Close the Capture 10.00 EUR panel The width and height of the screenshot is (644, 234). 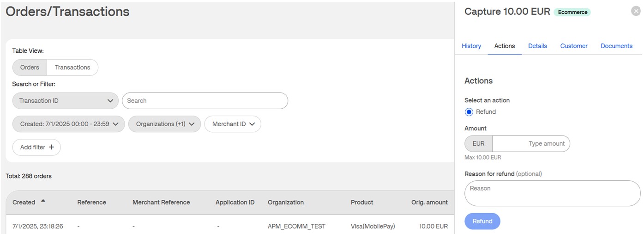636,12
